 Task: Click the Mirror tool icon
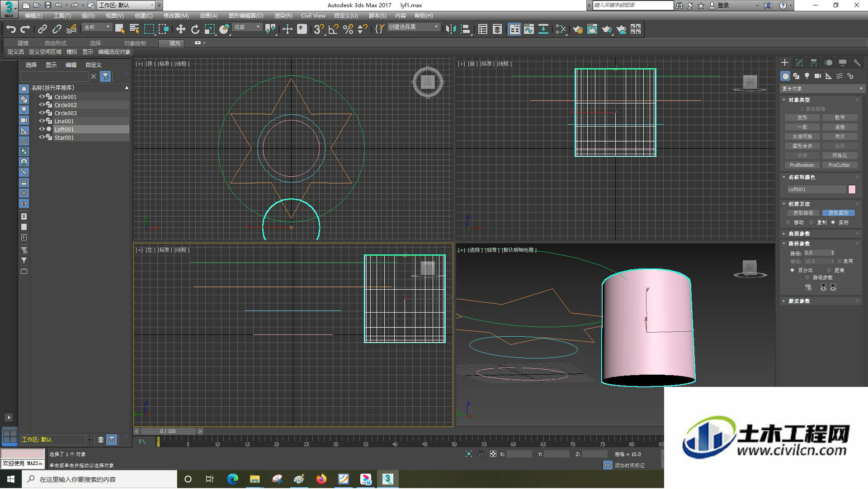click(451, 29)
